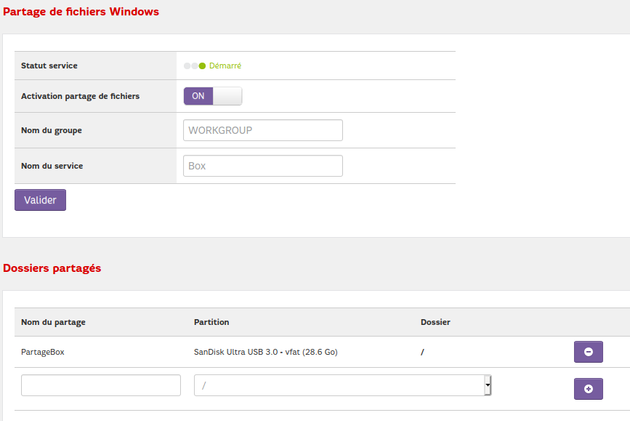Image resolution: width=630 pixels, height=421 pixels.
Task: Click the empty new share name field
Action: tap(101, 386)
